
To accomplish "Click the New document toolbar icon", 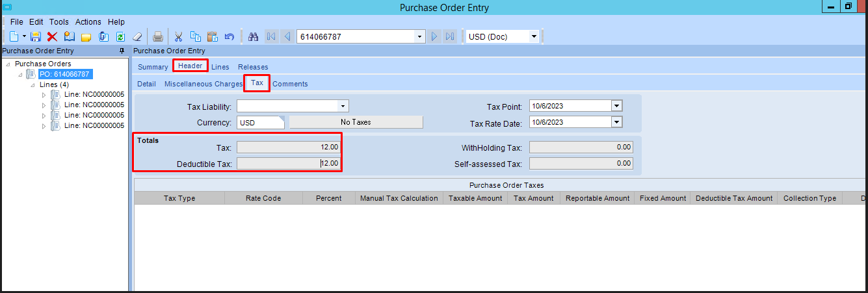I will point(14,36).
